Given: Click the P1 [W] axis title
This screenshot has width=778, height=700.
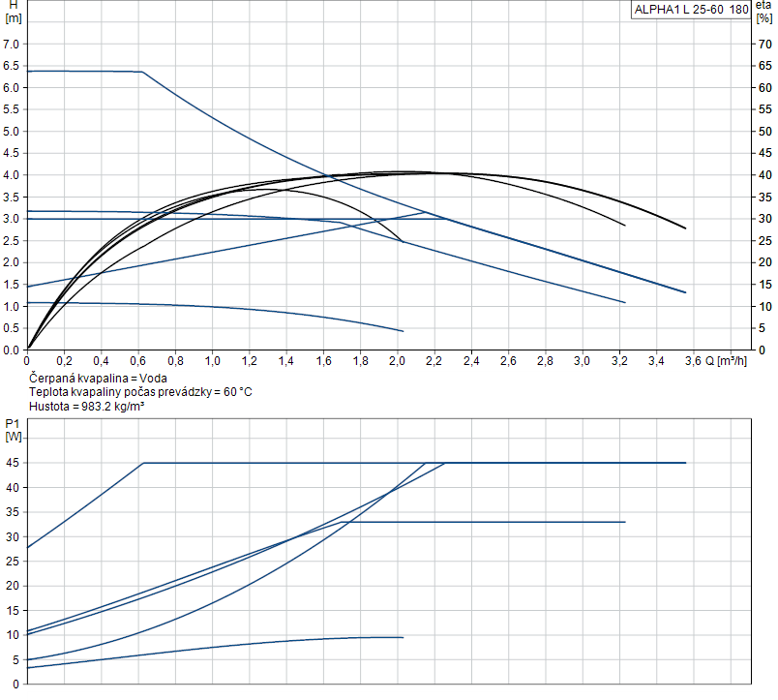Looking at the screenshot, I should [x=13, y=430].
